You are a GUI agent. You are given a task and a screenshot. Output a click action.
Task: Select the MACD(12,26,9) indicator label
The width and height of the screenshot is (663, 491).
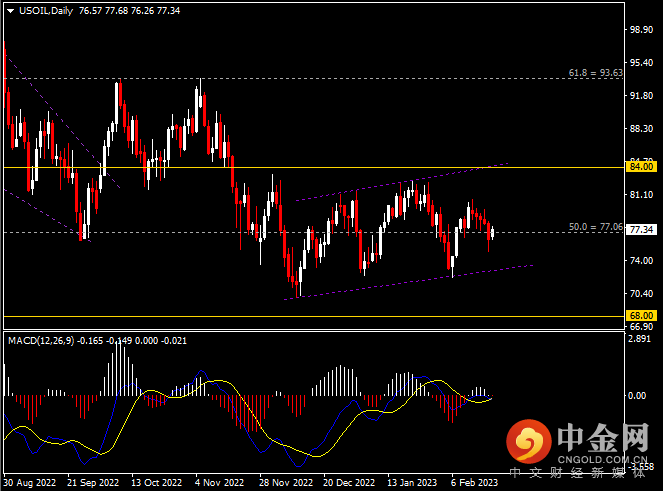point(47,341)
